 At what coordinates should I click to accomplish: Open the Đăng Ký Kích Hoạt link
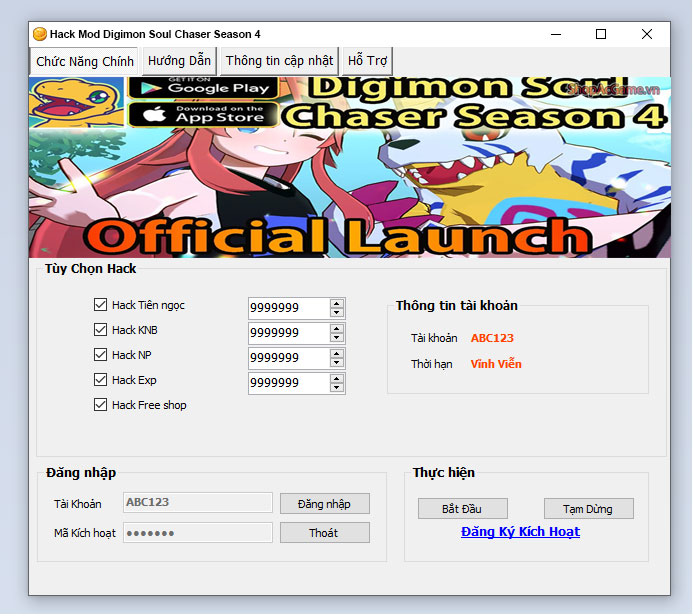pos(520,532)
